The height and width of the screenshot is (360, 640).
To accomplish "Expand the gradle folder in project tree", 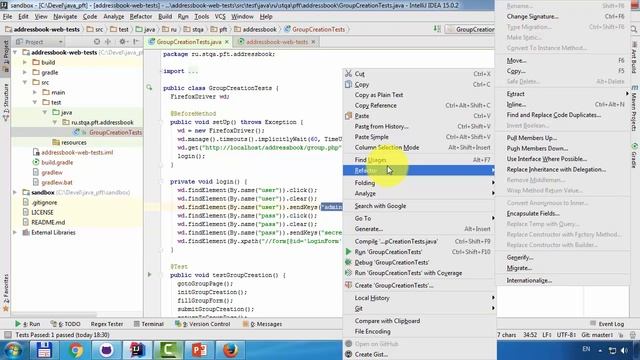I will [x=25, y=72].
